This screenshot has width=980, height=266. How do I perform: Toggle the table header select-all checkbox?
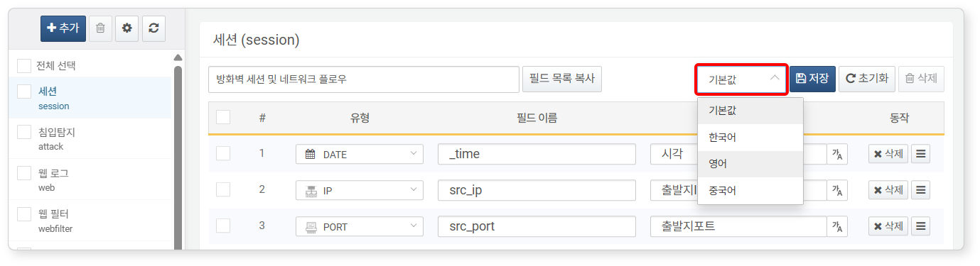pyautogui.click(x=223, y=117)
